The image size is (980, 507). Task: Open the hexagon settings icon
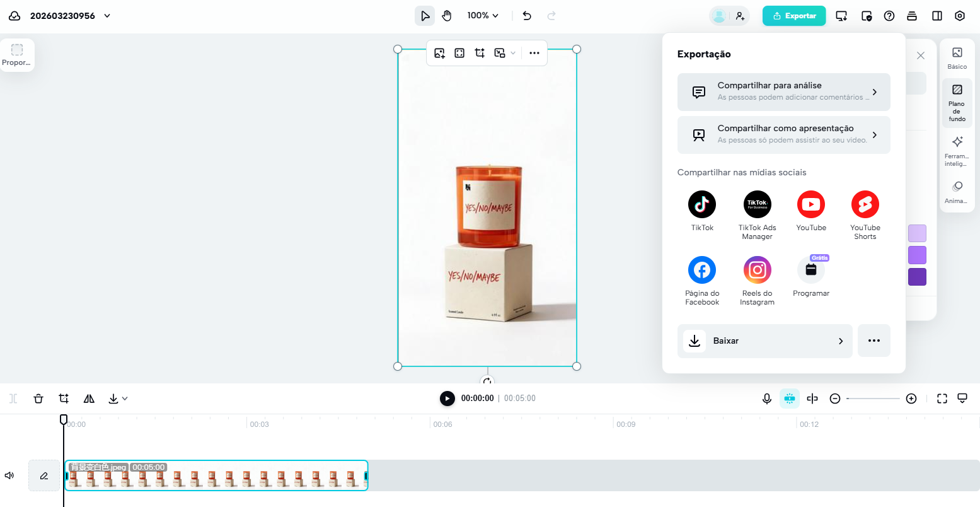[960, 16]
